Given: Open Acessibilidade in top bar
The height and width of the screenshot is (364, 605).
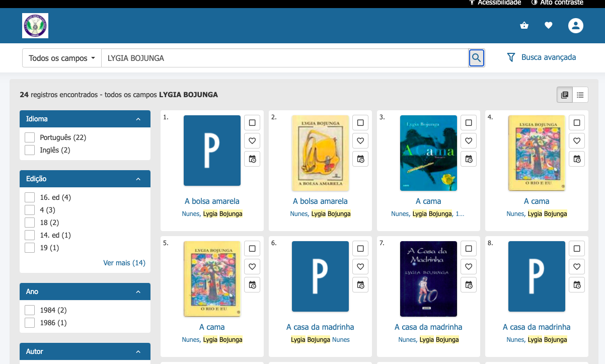Looking at the screenshot, I should pos(495,3).
